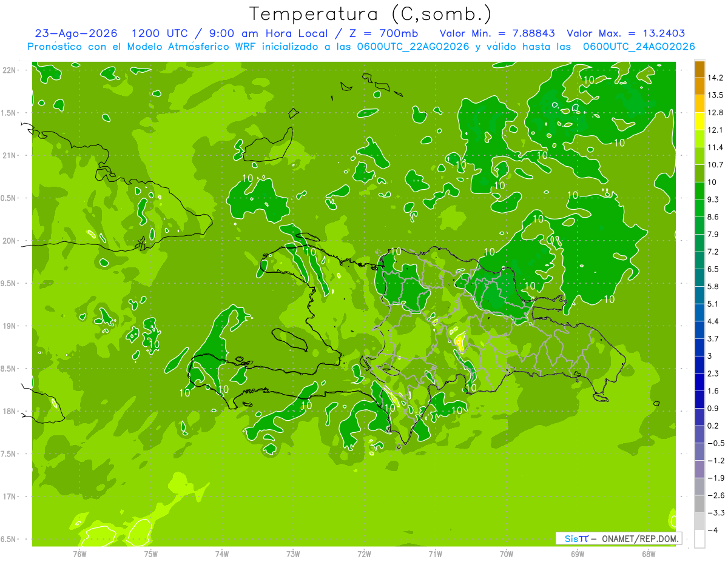Viewport: 728px width, 562px height.
Task: Click the colorbar value "13.5"
Action: click(716, 95)
